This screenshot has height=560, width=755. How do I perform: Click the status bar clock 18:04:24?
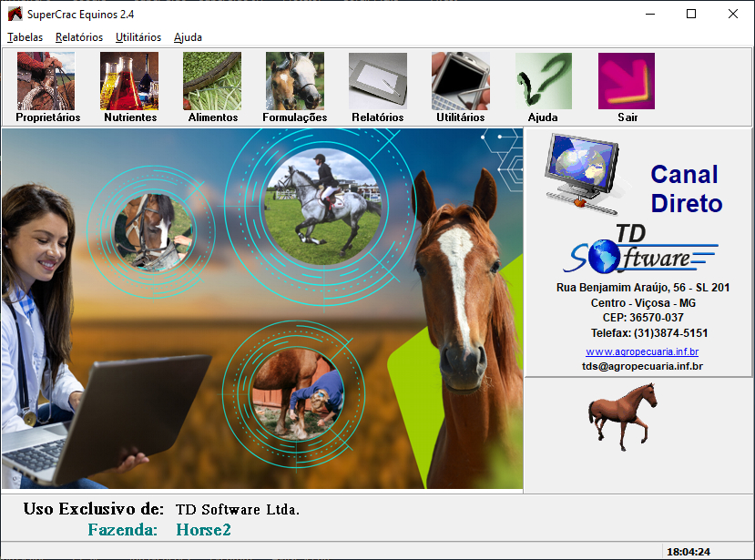coord(689,552)
